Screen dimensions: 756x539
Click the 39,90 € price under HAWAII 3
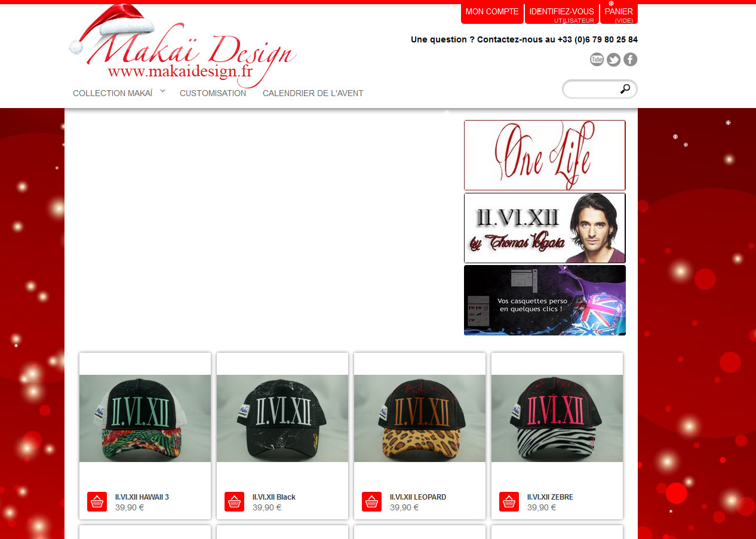point(130,507)
